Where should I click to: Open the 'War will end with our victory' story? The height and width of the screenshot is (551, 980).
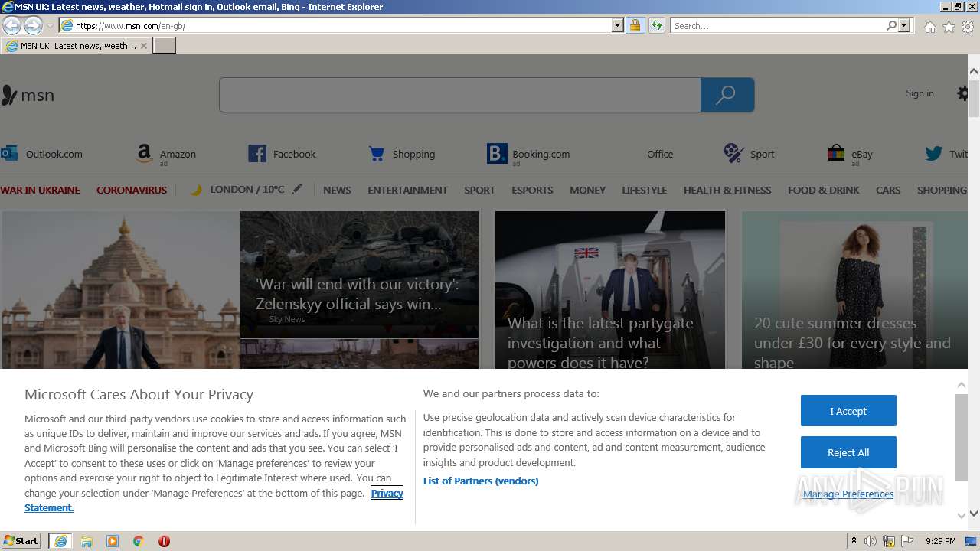359,275
